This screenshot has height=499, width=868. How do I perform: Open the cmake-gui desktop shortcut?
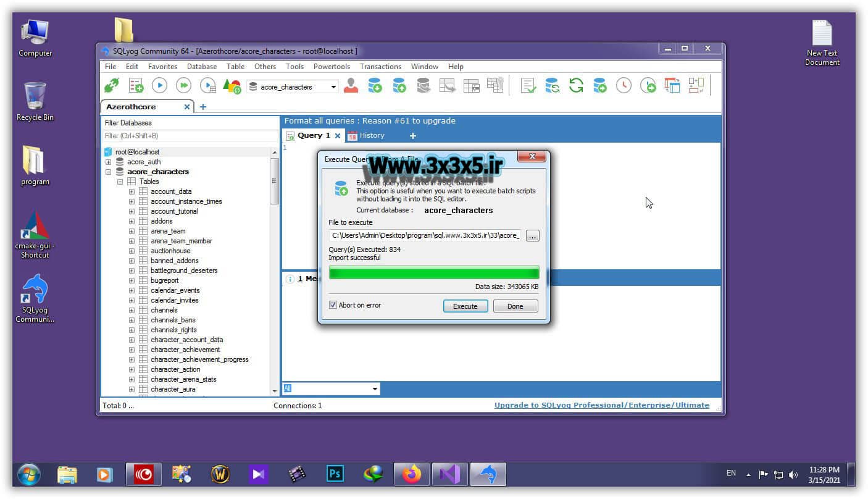(x=35, y=235)
